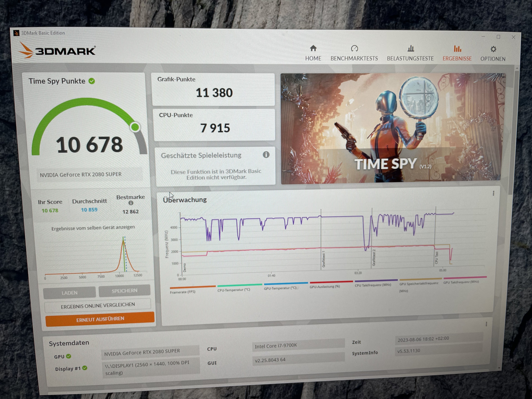Image resolution: width=532 pixels, height=399 pixels.
Task: Click the Home house icon
Action: [x=313, y=49]
